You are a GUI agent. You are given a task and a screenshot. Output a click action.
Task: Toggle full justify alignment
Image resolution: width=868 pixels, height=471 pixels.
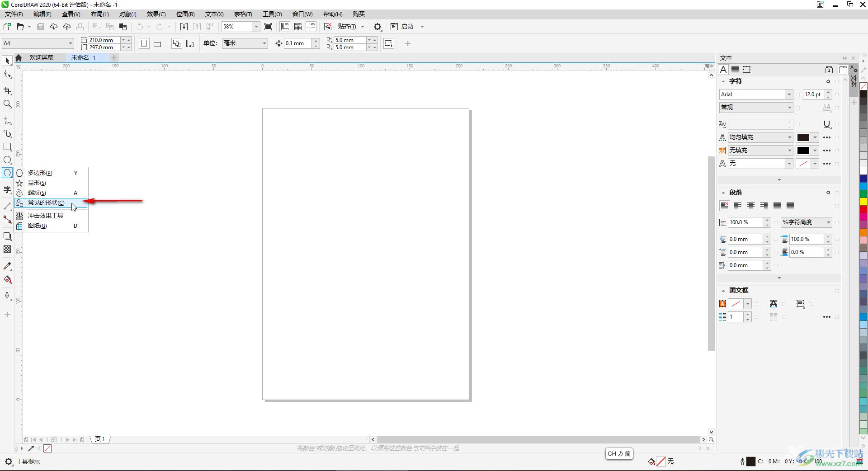(777, 206)
